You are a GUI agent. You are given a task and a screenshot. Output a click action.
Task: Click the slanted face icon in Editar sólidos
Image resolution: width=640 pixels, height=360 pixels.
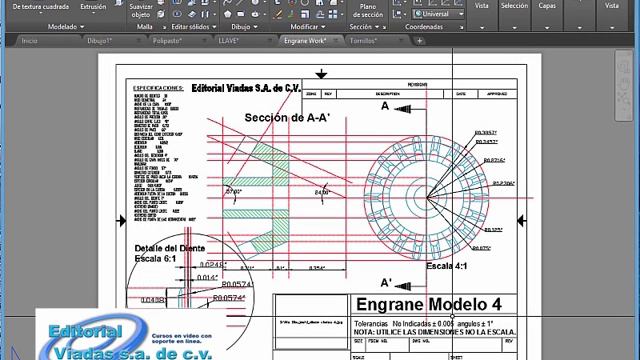[x=192, y=14]
